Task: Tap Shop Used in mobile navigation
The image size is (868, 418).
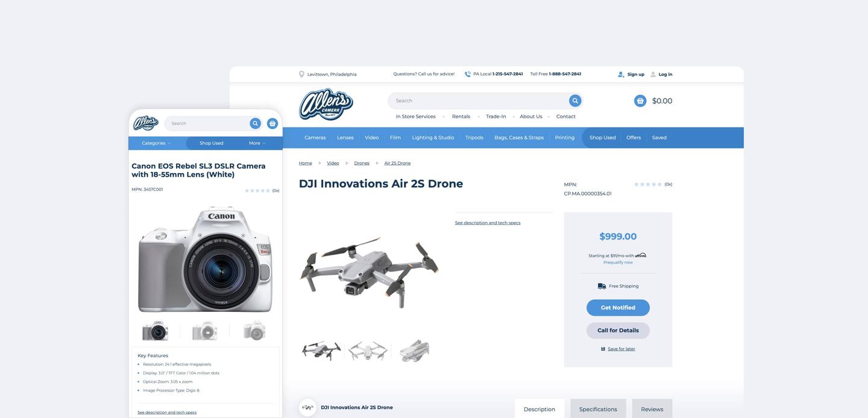Action: 212,143
